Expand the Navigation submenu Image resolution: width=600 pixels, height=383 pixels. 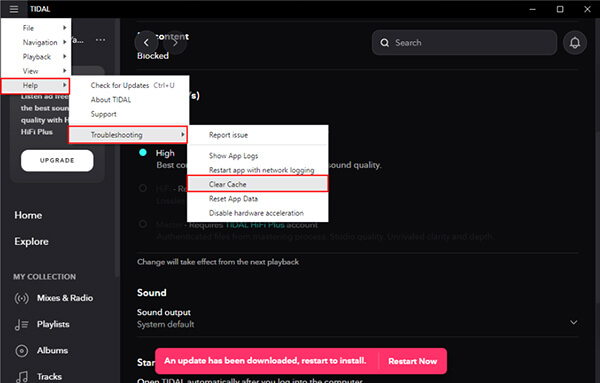click(x=36, y=42)
